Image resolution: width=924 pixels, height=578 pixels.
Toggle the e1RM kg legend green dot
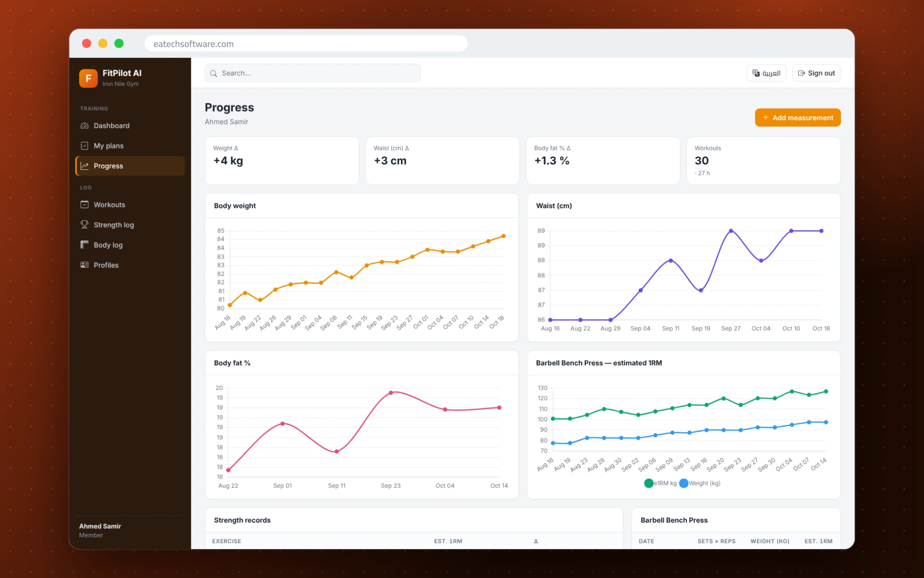point(649,483)
